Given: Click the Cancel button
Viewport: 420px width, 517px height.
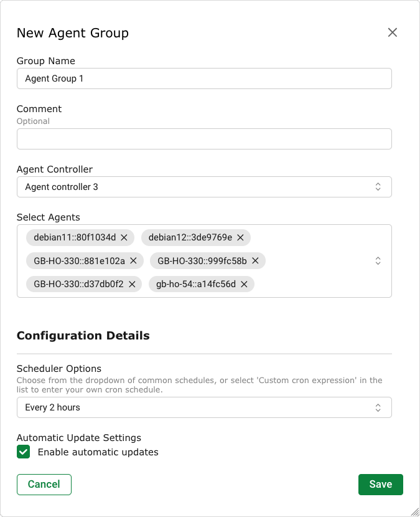Looking at the screenshot, I should (x=44, y=485).
